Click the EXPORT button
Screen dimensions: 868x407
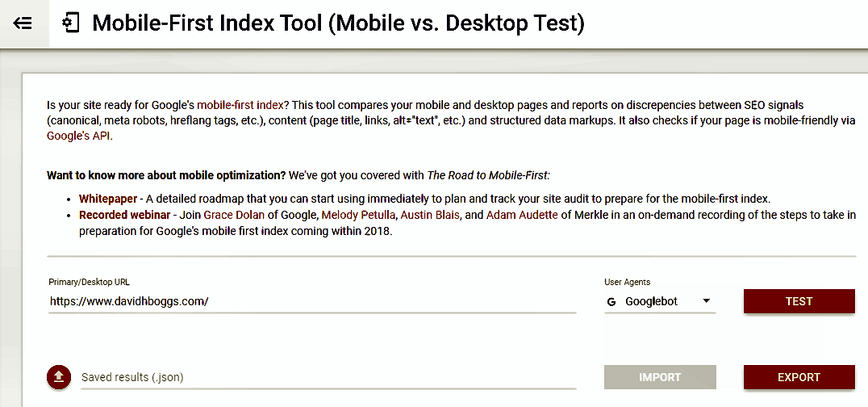(x=799, y=377)
